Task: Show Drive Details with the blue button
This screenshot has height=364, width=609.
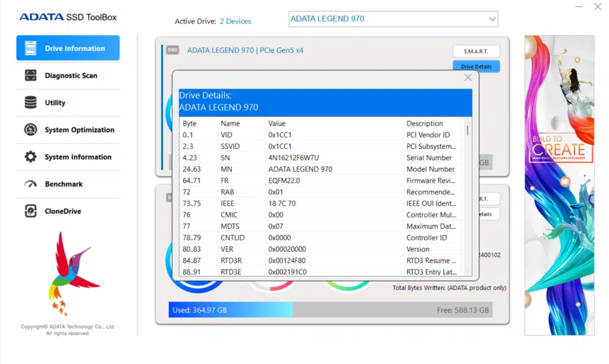Action: tap(476, 66)
